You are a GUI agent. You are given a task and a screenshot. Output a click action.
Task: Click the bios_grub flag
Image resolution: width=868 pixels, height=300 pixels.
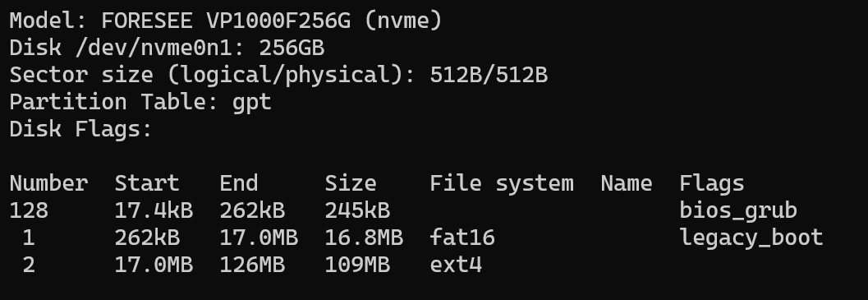coord(738,211)
